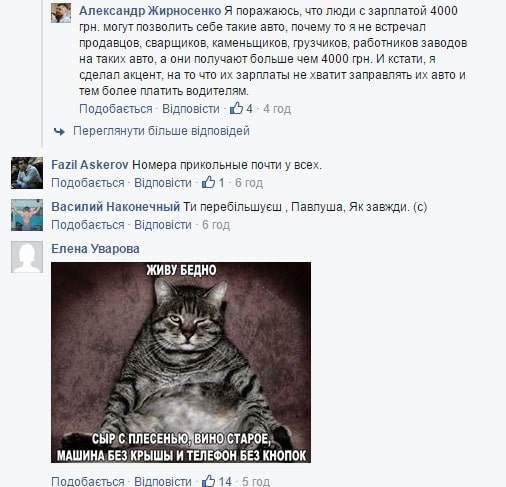The height and width of the screenshot is (487, 506).
Task: Open Fazil Askerov's avatar photo
Action: 27,173
